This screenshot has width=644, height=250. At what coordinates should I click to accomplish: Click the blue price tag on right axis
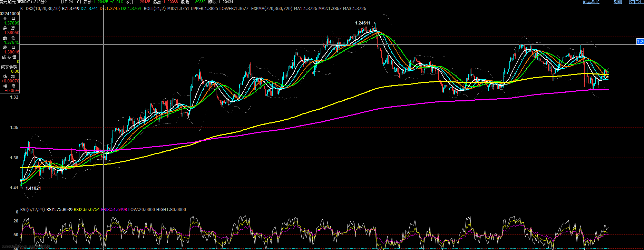click(640, 41)
